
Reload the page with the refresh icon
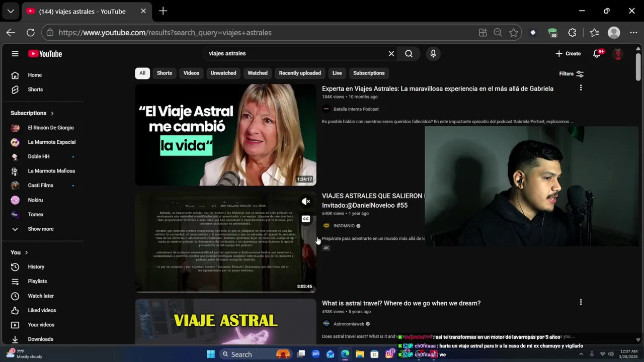[x=30, y=33]
